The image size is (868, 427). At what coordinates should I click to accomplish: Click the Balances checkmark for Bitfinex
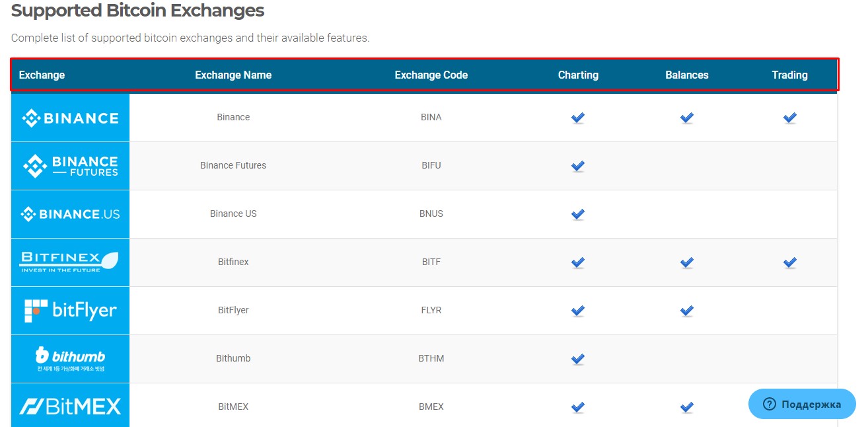click(687, 262)
